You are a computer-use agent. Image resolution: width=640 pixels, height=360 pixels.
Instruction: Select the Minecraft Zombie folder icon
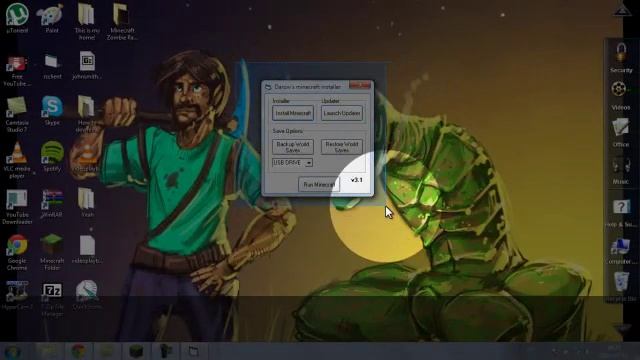pos(122,21)
